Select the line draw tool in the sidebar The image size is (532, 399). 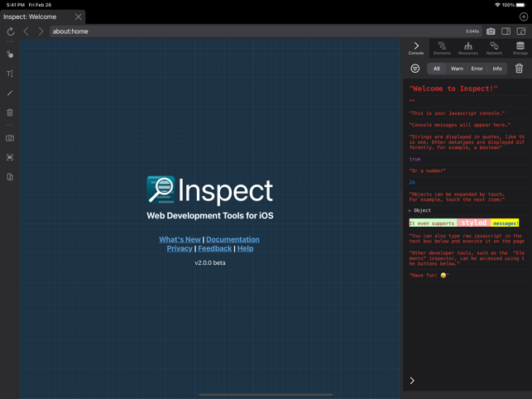[10, 93]
